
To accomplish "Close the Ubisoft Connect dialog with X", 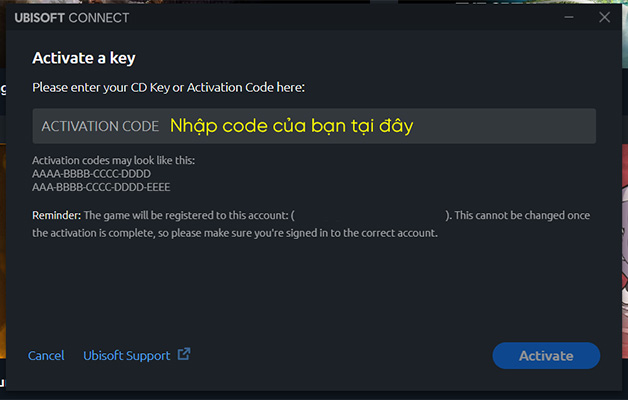I will tap(604, 17).
